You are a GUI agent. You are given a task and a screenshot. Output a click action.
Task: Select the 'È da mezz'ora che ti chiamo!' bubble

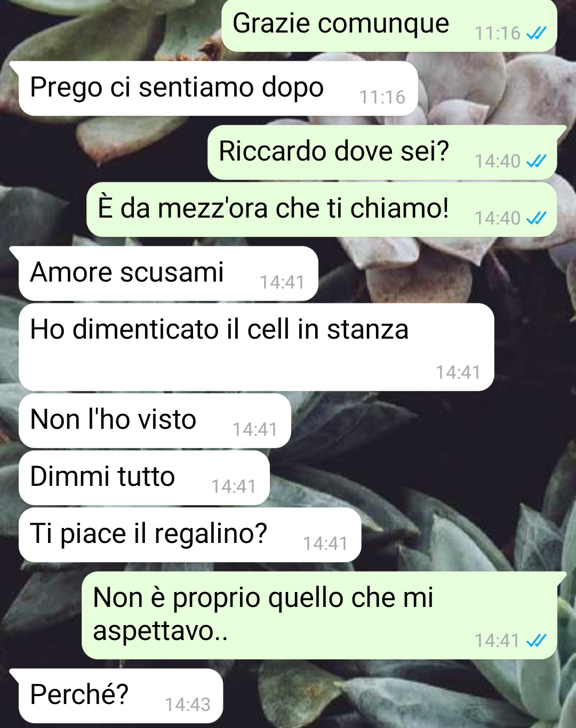click(322, 210)
